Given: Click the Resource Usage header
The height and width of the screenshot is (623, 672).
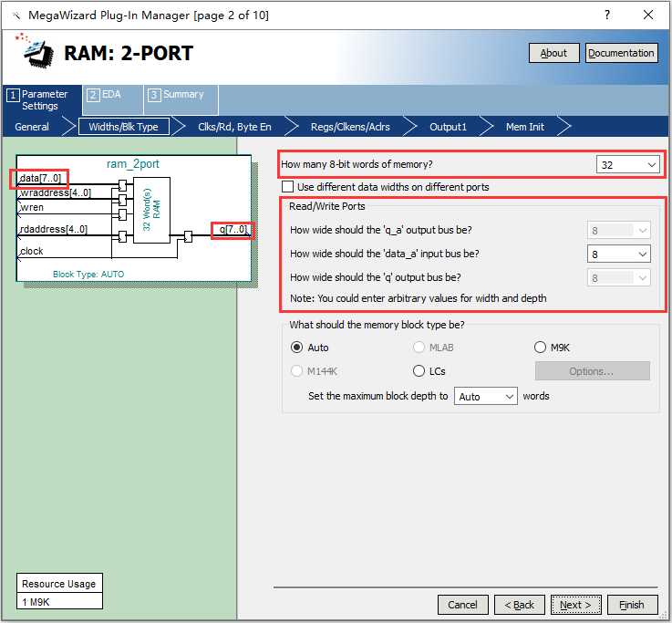Looking at the screenshot, I should (x=59, y=584).
